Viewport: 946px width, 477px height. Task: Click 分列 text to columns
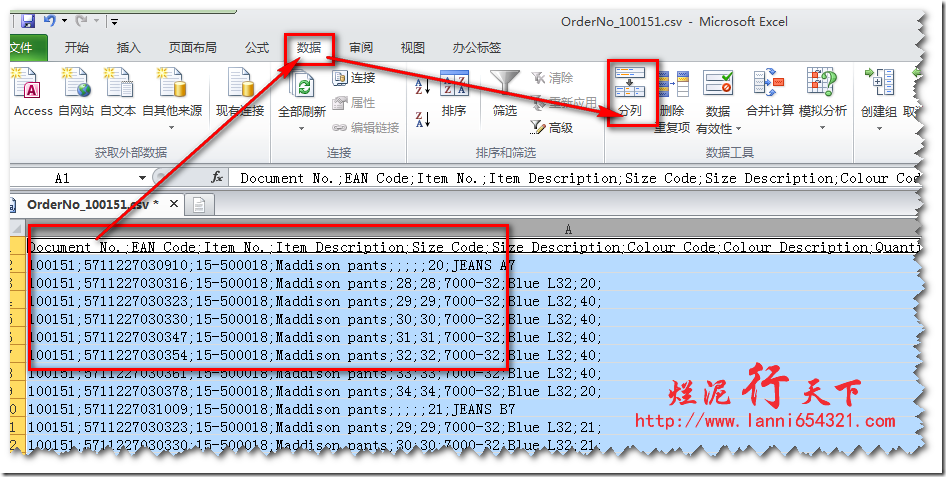[630, 92]
